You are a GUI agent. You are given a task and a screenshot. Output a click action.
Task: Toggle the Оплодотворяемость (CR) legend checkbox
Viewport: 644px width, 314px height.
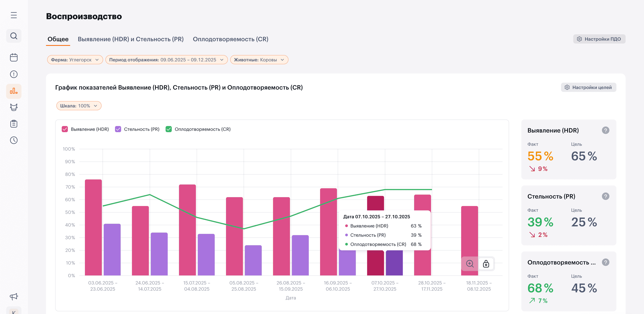(169, 129)
